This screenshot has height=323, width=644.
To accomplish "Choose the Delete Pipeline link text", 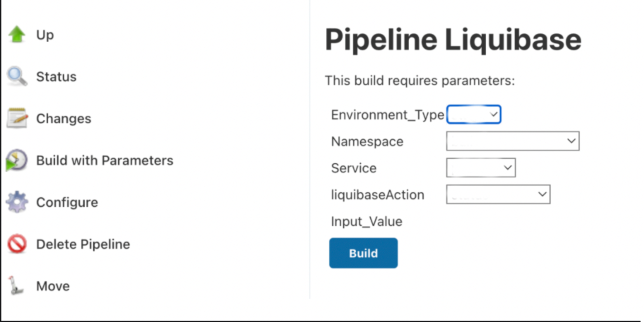I will click(83, 244).
